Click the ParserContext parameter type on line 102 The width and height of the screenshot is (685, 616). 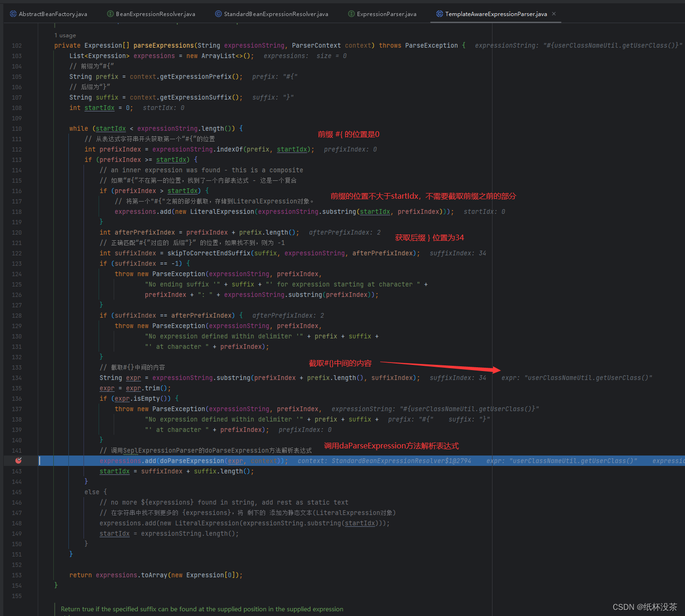(316, 45)
